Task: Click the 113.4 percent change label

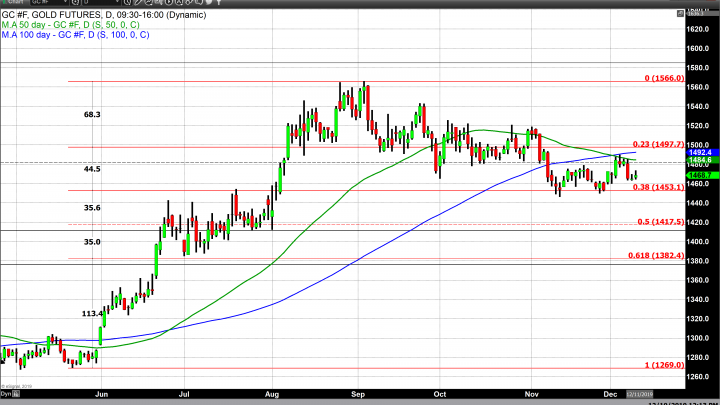Action: pyautogui.click(x=93, y=313)
